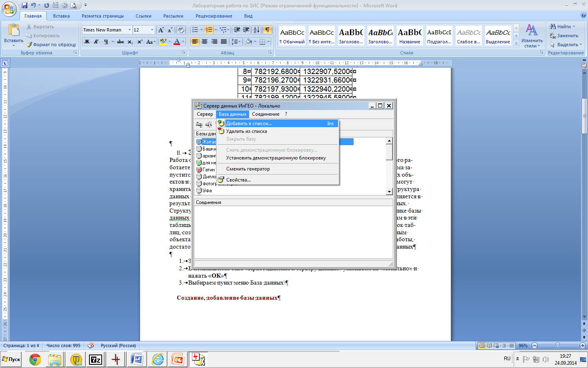
Task: Expand the Font (Шрифт) dialog launcher
Action: tap(183, 53)
